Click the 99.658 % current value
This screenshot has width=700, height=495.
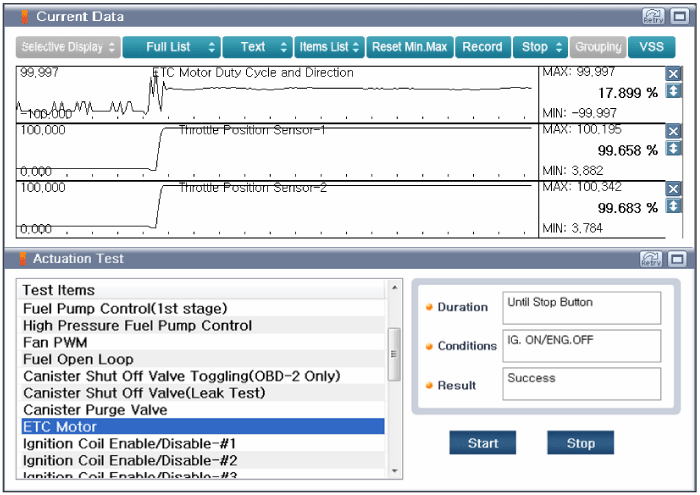(x=628, y=150)
